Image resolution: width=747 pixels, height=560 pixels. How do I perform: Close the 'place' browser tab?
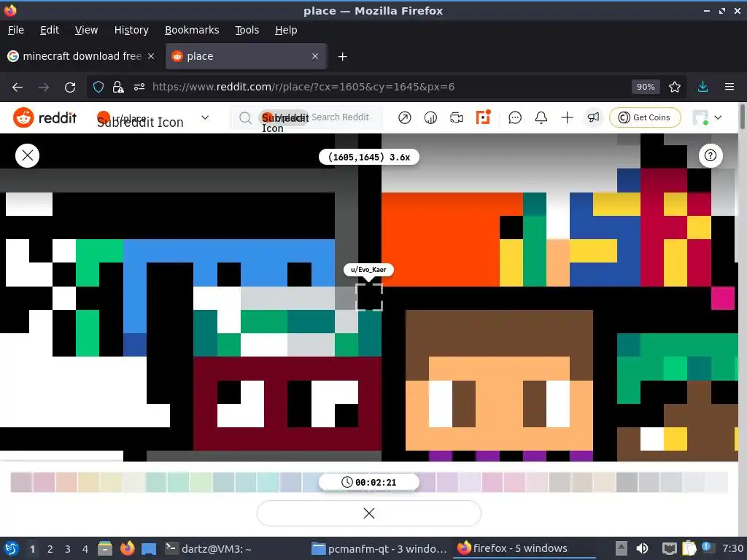click(315, 56)
